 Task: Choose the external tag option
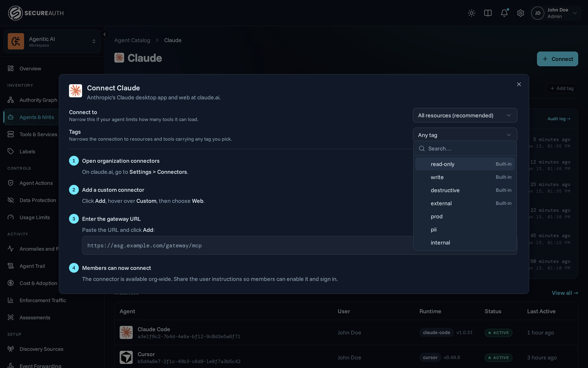[x=465, y=203]
